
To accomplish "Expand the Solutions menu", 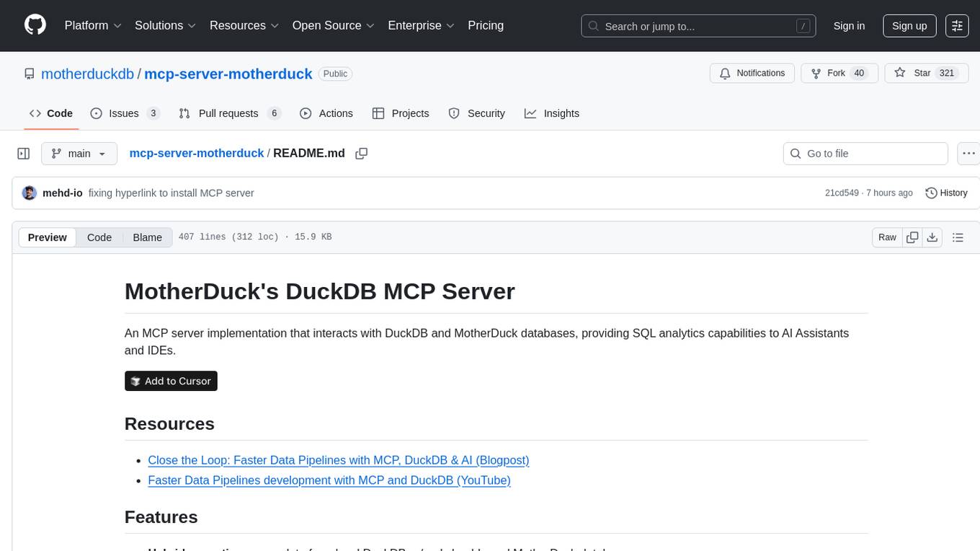I will pos(166,25).
